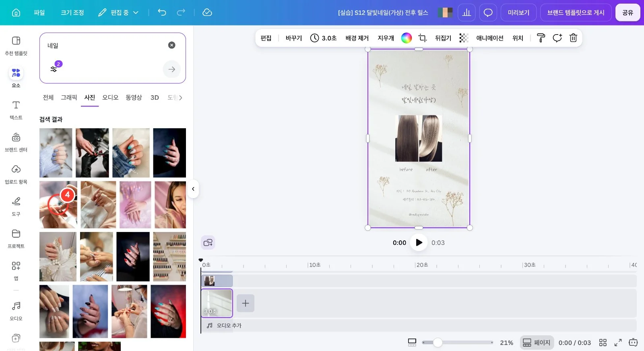
Task: Add comment on the selected element
Action: point(557,38)
